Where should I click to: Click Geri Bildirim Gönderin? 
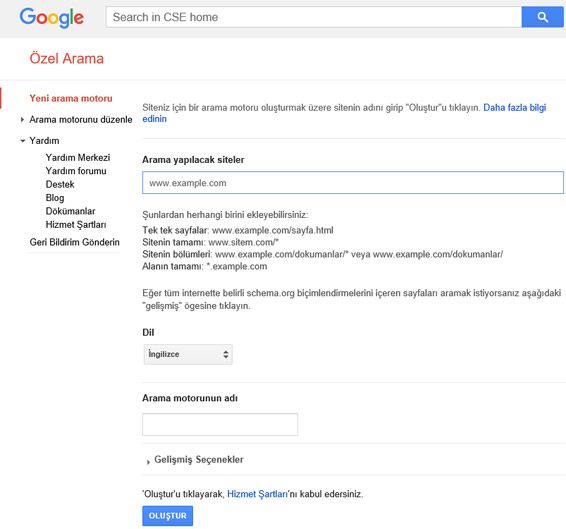[74, 242]
